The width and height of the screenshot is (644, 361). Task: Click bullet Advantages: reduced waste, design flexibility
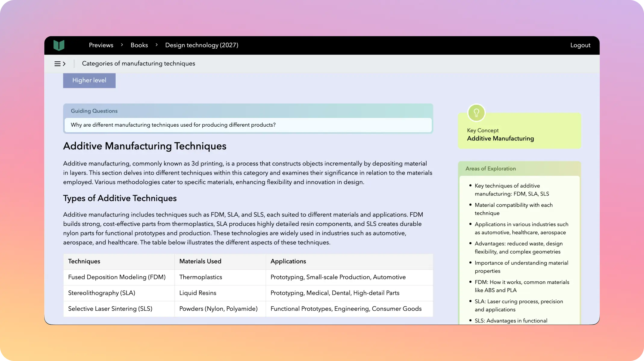518,248
